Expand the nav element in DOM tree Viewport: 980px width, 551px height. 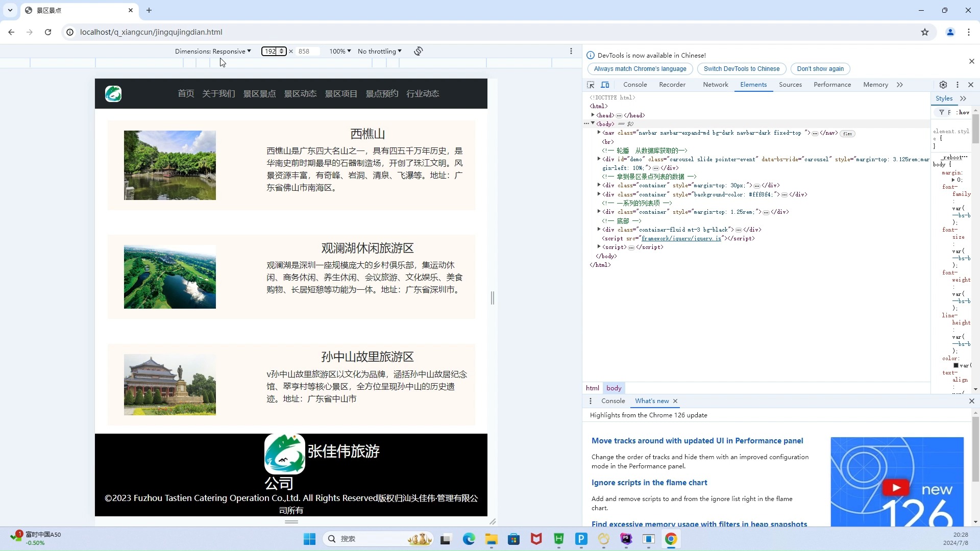click(x=597, y=133)
